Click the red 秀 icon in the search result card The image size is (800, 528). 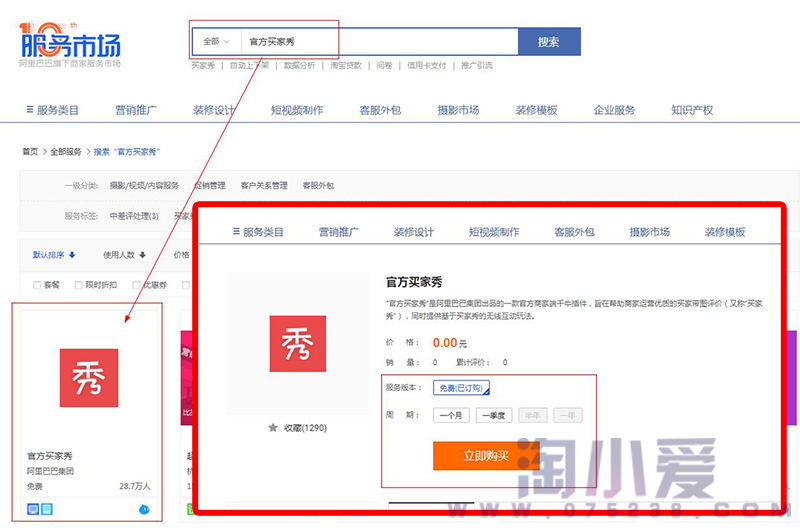[x=88, y=377]
